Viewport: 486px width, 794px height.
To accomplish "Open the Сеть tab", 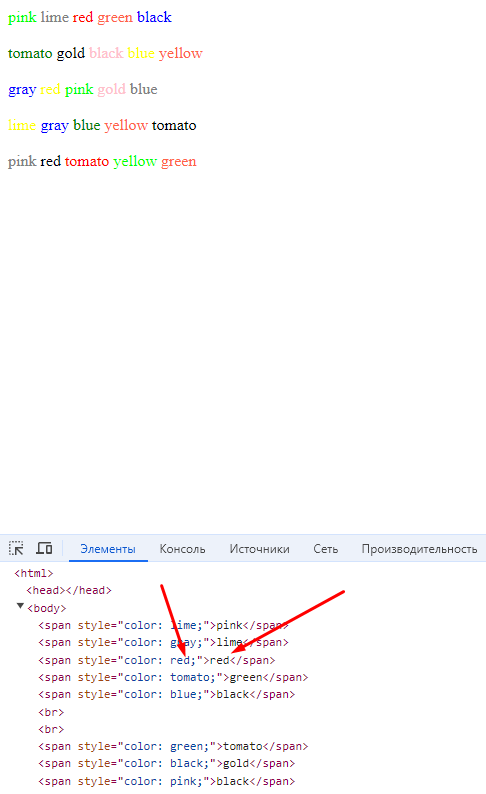I will coord(326,549).
